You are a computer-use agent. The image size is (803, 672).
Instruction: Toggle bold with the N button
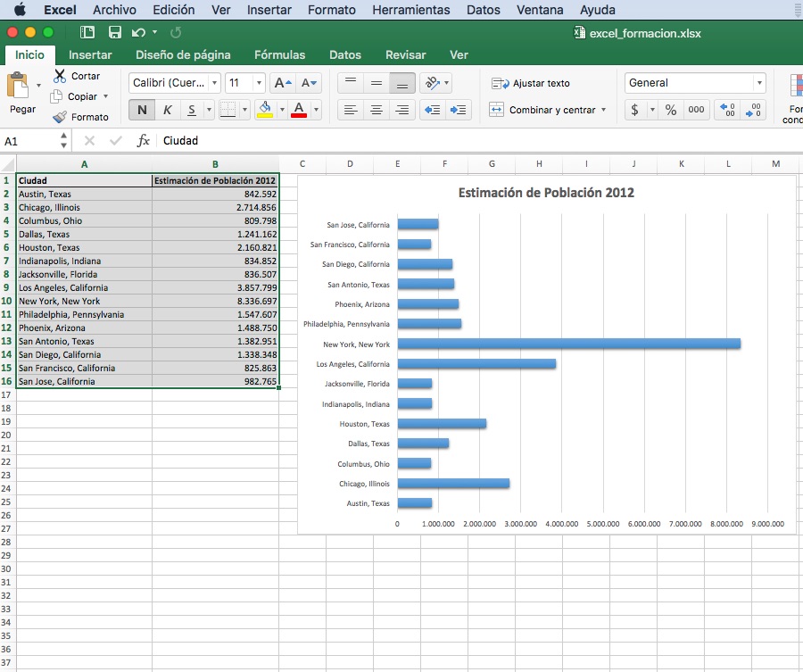pos(142,110)
